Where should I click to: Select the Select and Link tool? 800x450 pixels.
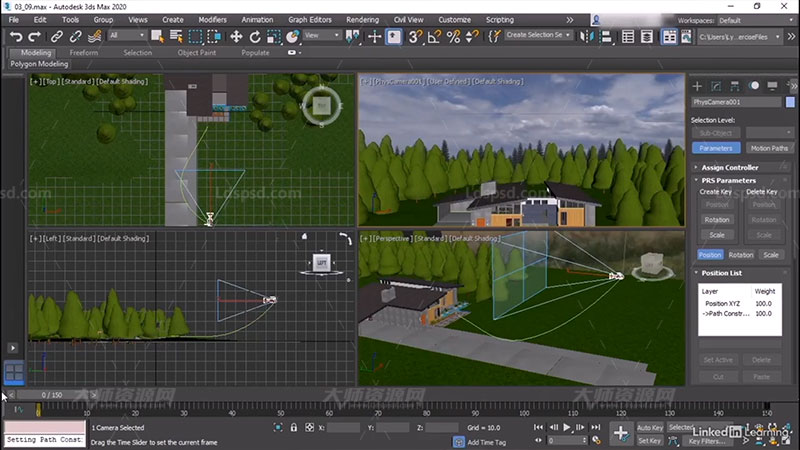coord(57,36)
